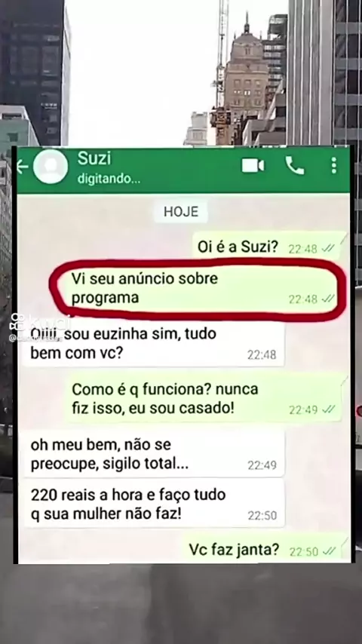This screenshot has width=362, height=644.
Task: Tap the 'Oi é a Suzi?' message
Action: click(x=269, y=247)
